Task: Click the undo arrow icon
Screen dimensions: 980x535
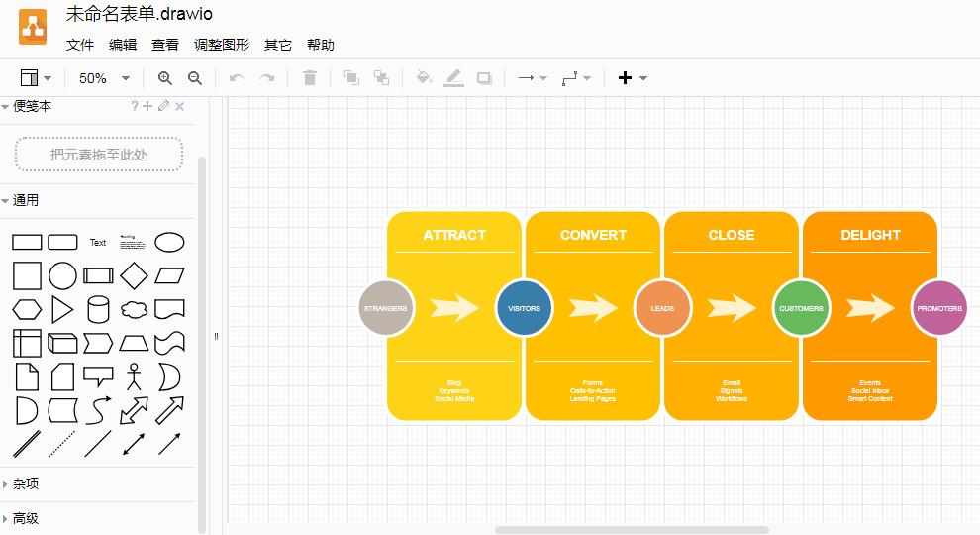Action: (x=237, y=78)
